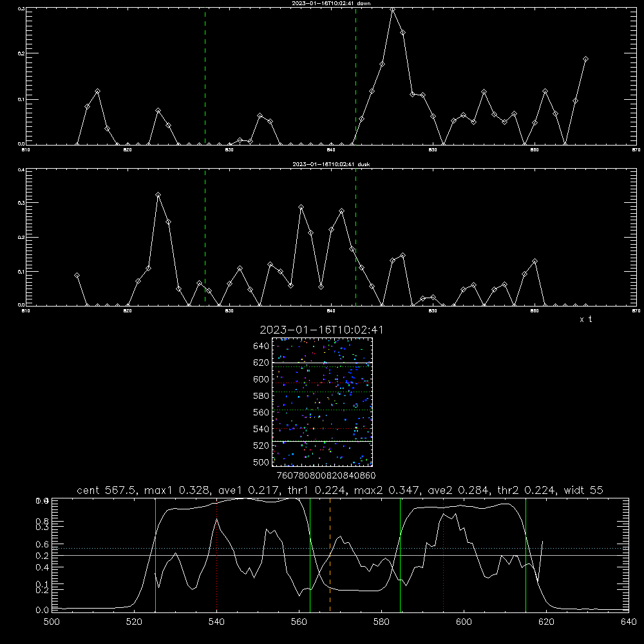644x644 pixels.
Task: Click the blue dotted horizontal threshold line in bottom plot
Action: pyautogui.click(x=340, y=548)
